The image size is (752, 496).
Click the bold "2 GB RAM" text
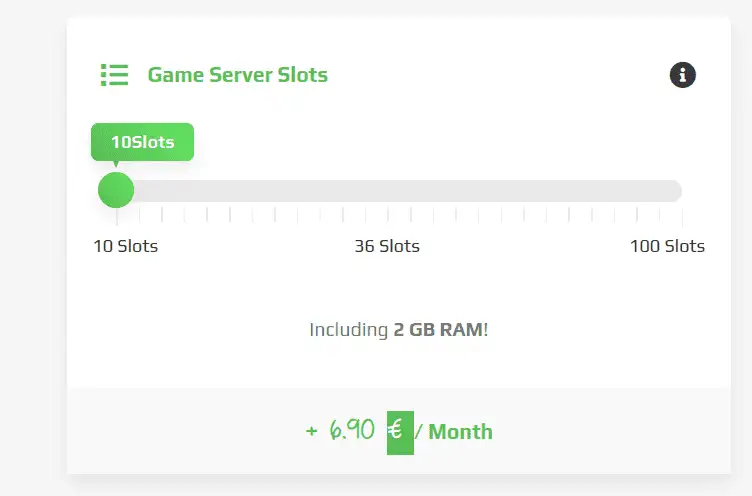[x=438, y=329]
